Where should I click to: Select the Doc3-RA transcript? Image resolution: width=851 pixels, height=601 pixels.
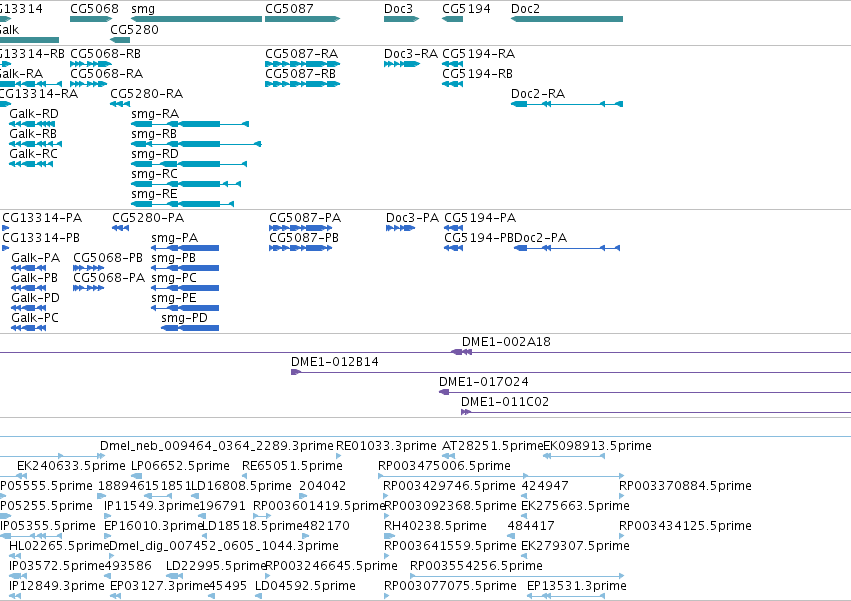click(x=402, y=64)
